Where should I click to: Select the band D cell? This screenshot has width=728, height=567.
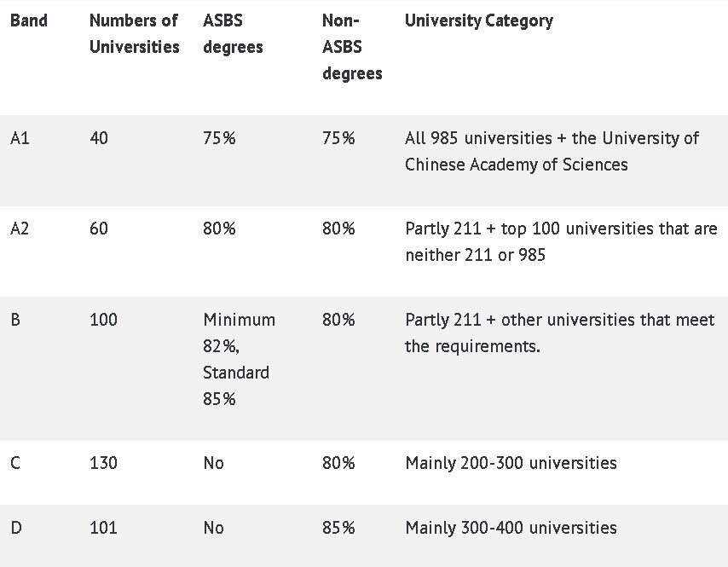(x=16, y=528)
